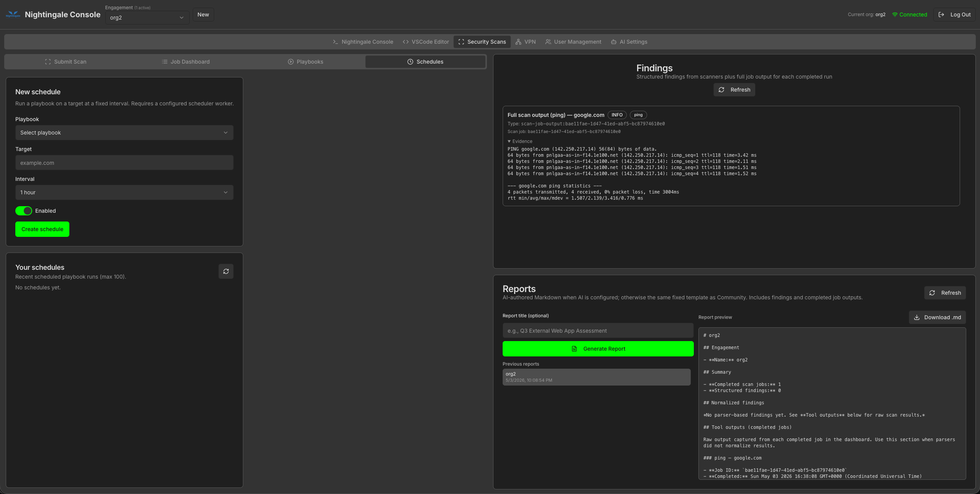
Task: Click the refresh arrows icon in Reports Refresh
Action: [x=932, y=293]
